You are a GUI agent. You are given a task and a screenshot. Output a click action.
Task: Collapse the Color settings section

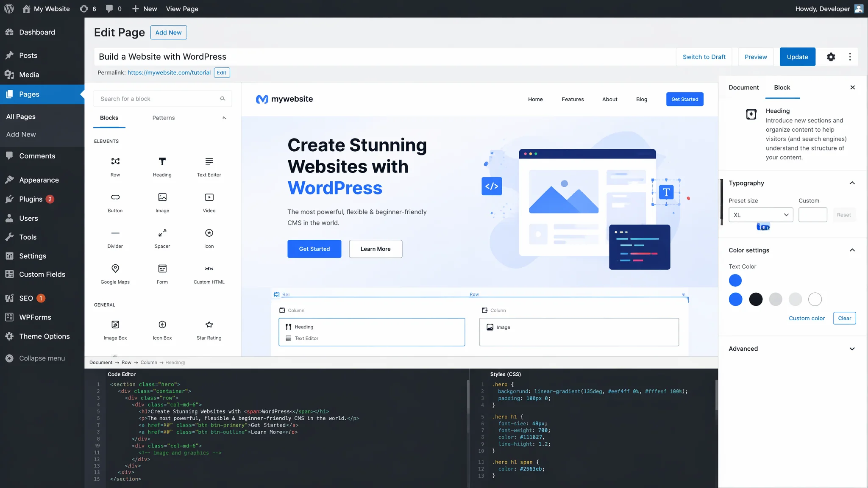(852, 250)
